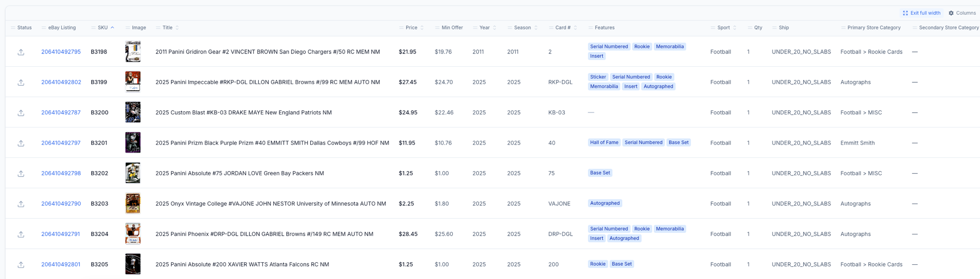Viewport: 980px width, 279px height.
Task: Click Vincent Brown card thumbnail
Action: (133, 51)
